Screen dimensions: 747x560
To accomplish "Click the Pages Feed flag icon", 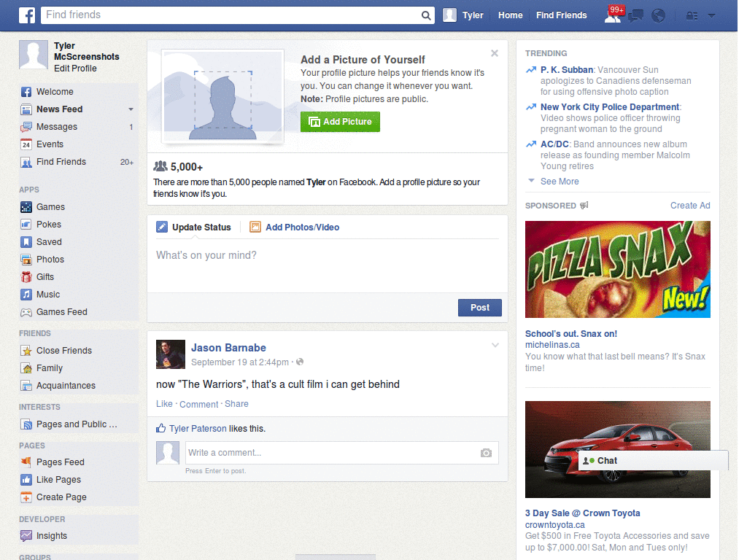I will pyautogui.click(x=26, y=462).
